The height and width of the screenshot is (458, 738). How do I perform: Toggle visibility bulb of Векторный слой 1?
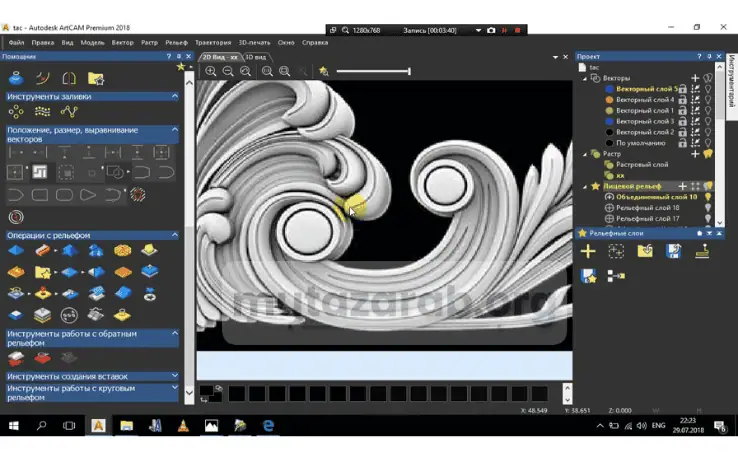pyautogui.click(x=707, y=111)
